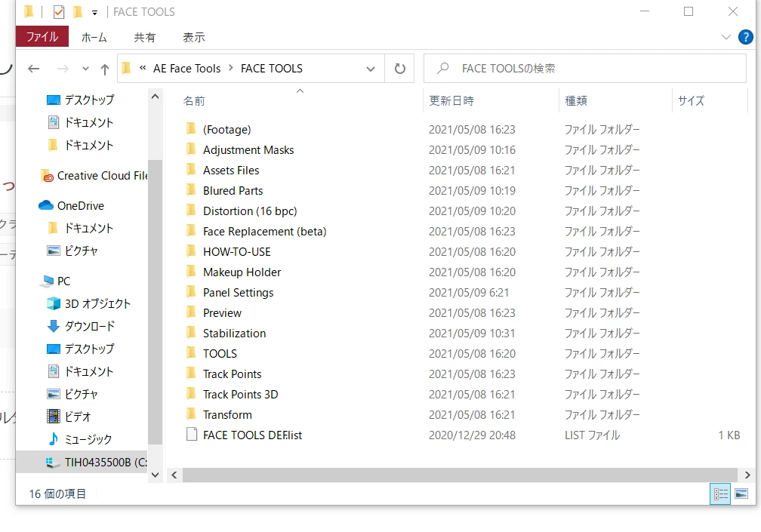761x532 pixels.
Task: Open recent locations dropdown arrow
Action: 85,69
